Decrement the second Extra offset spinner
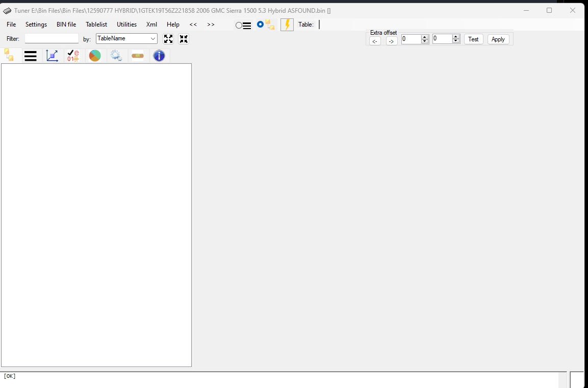The width and height of the screenshot is (588, 388). coord(456,41)
